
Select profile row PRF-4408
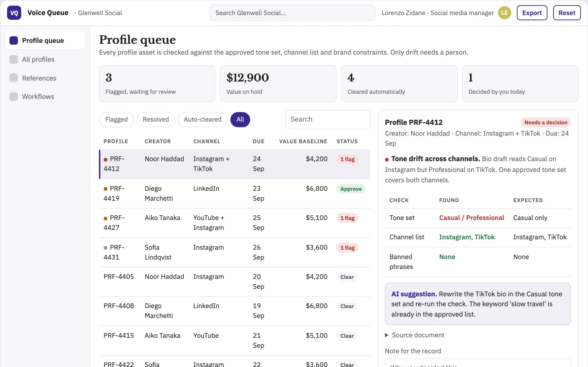pos(234,311)
